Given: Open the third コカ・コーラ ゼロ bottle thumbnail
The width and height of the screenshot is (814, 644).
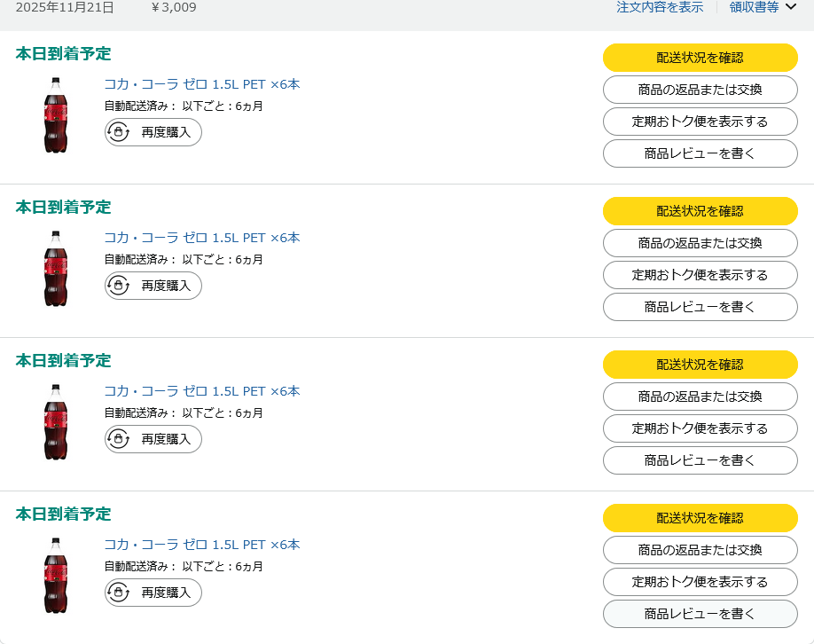Looking at the screenshot, I should click(x=56, y=422).
